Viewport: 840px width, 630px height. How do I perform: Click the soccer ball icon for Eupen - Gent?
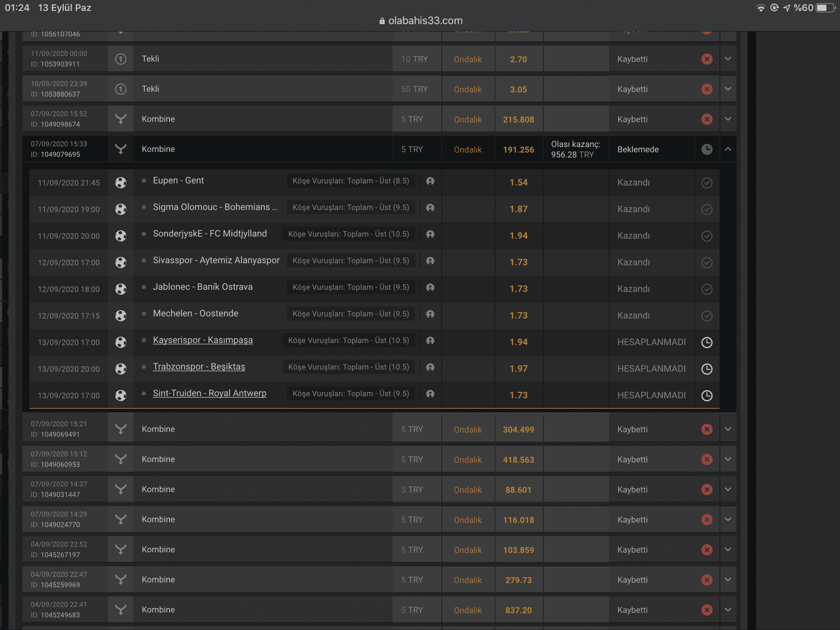[121, 182]
